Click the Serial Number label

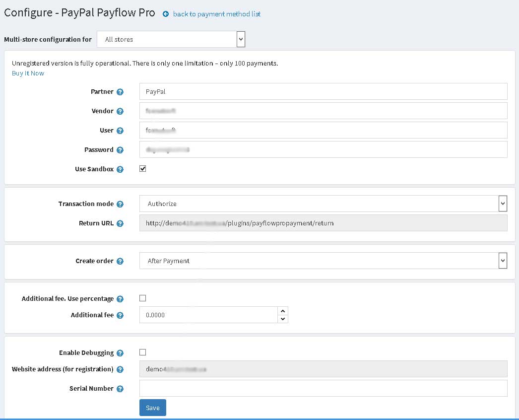click(91, 389)
